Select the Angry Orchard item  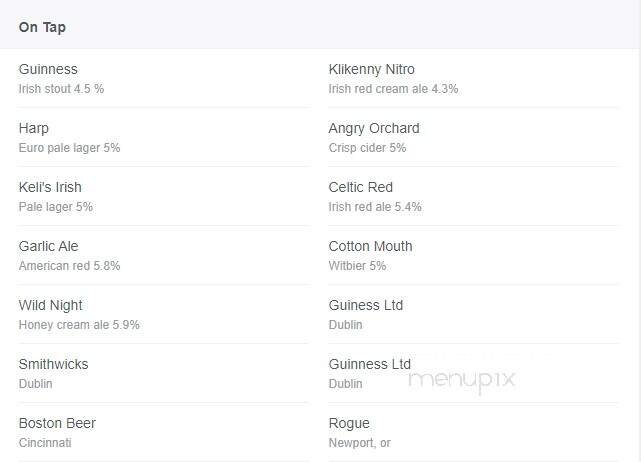373,128
